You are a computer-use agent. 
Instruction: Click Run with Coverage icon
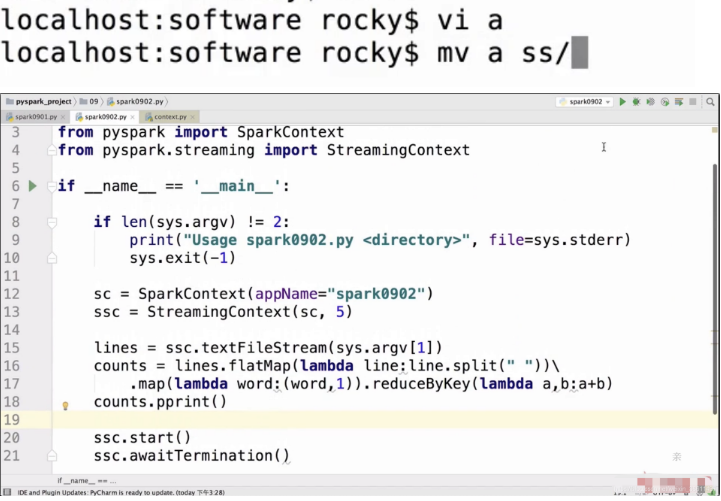click(650, 102)
